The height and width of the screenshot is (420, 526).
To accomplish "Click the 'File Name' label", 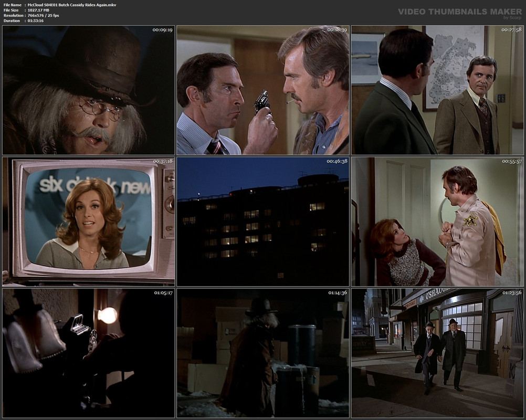I will pos(13,5).
